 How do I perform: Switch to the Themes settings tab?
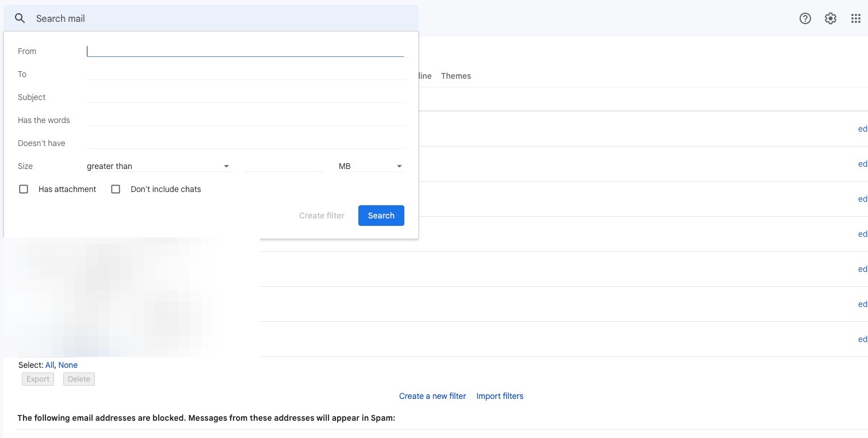coord(456,76)
